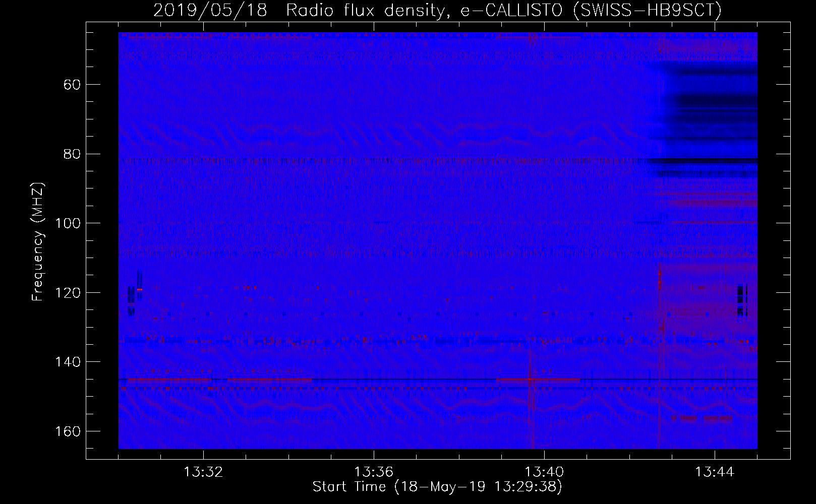Click the 100 frequency tick label

68,224
